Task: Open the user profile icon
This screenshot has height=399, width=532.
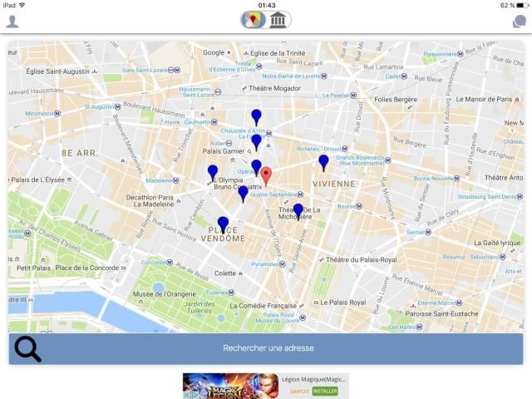Action: [x=12, y=21]
